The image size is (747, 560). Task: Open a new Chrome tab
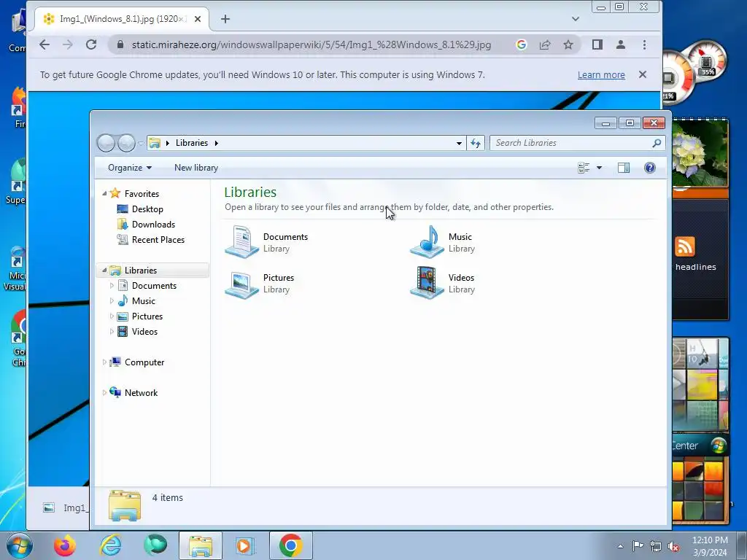click(225, 19)
